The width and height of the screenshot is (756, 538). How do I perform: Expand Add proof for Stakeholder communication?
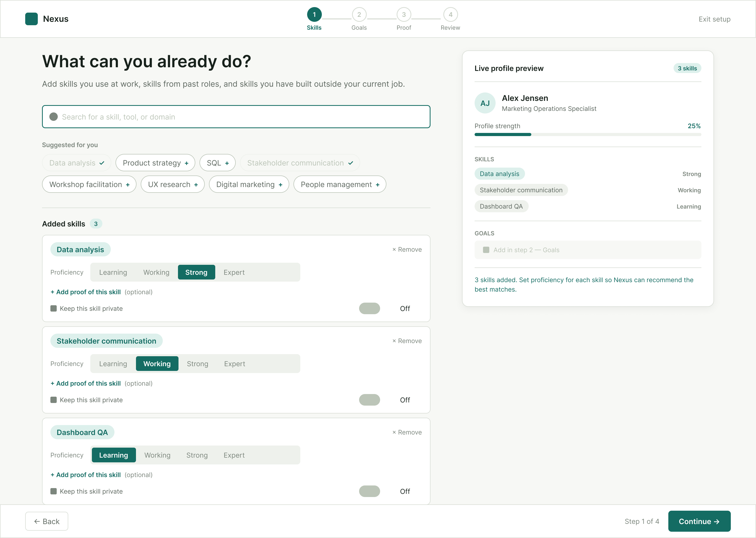coord(85,383)
